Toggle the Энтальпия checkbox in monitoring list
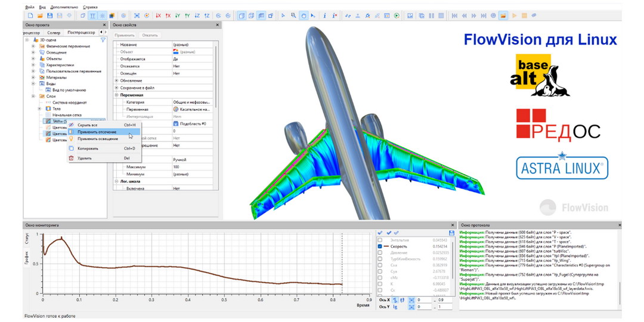 (380, 240)
